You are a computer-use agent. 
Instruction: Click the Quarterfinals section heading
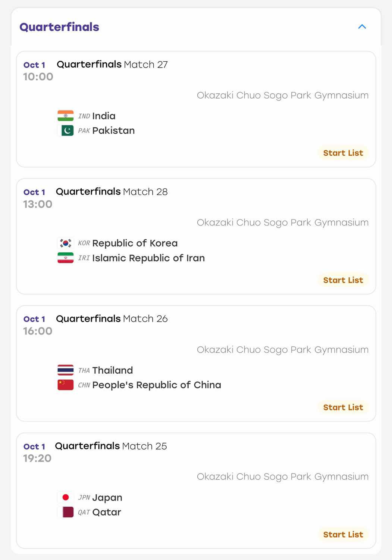[x=59, y=27]
